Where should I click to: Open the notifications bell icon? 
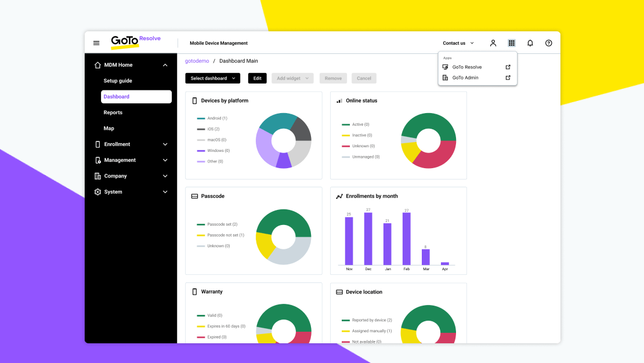(530, 43)
